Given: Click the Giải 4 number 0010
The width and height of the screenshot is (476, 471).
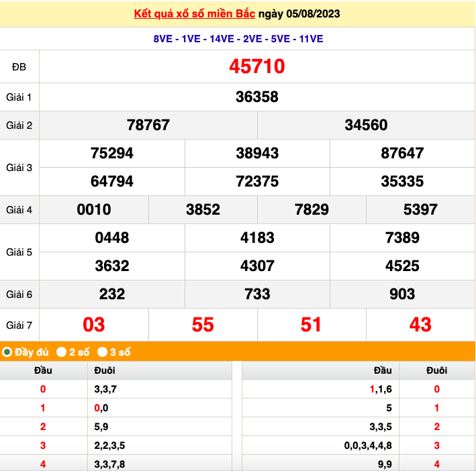Looking at the screenshot, I should (94, 209).
